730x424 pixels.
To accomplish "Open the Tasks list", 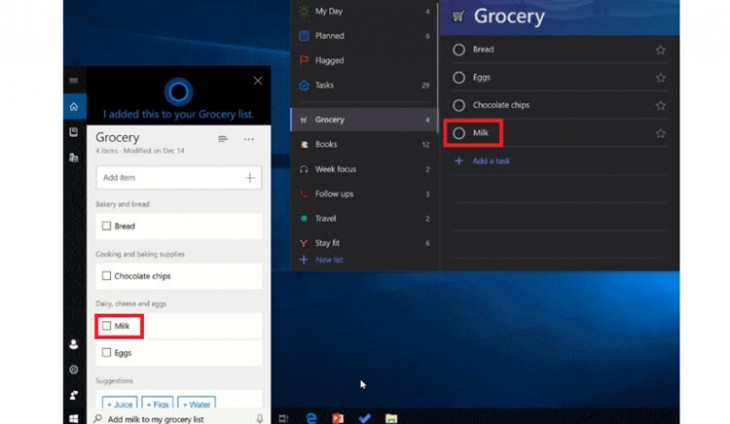I will [364, 85].
